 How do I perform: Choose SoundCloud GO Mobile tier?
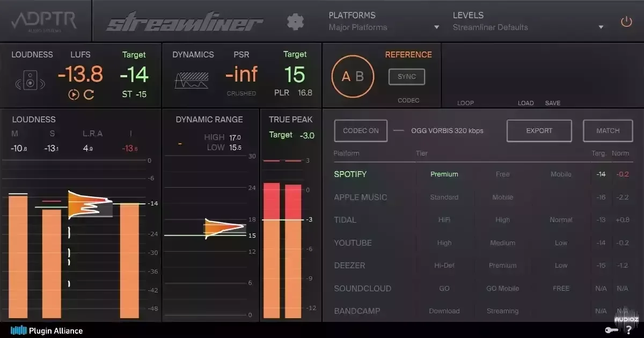pos(503,289)
